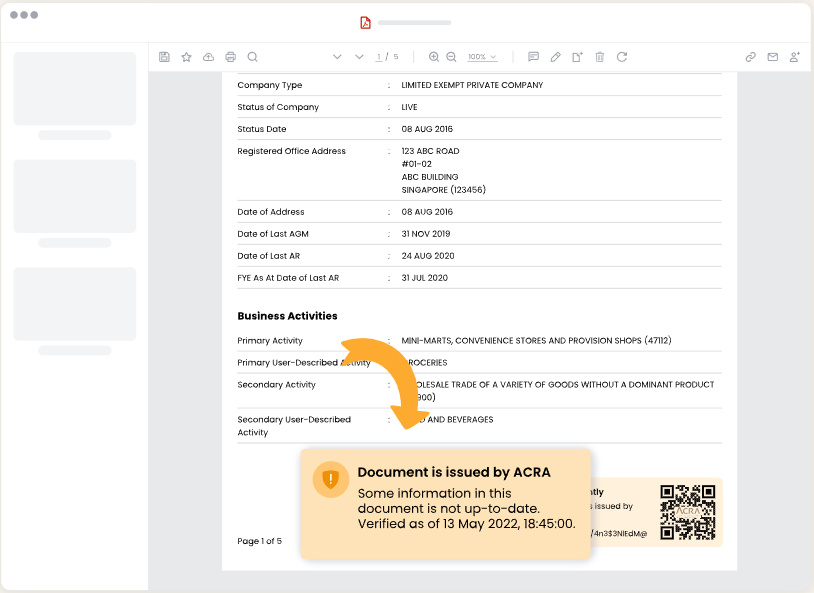Zoom in on the document
The width and height of the screenshot is (814, 593).
(x=434, y=57)
